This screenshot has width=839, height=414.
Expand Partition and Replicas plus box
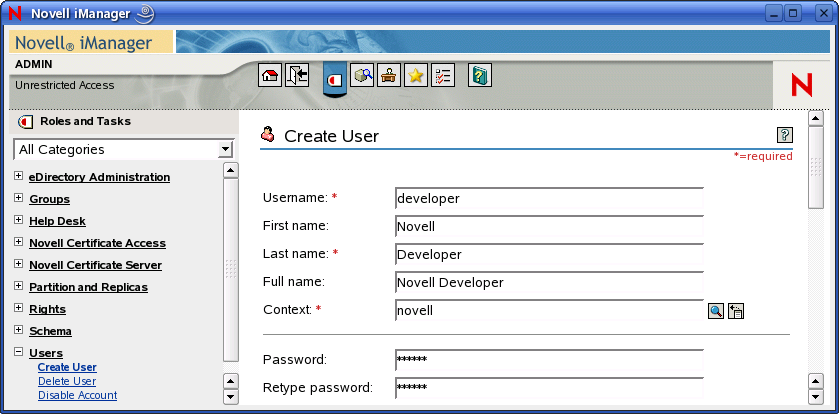point(19,286)
